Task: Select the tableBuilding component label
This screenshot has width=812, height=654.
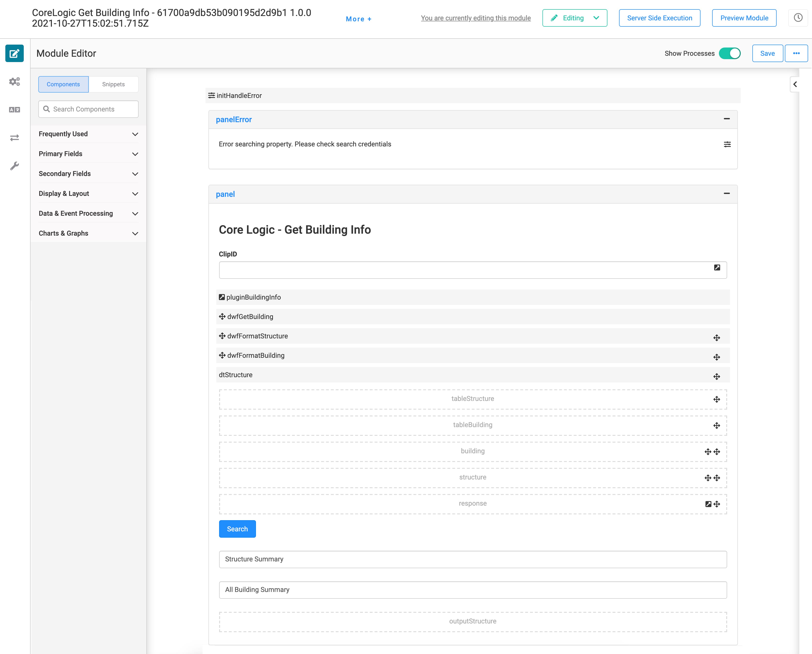Action: coord(473,425)
